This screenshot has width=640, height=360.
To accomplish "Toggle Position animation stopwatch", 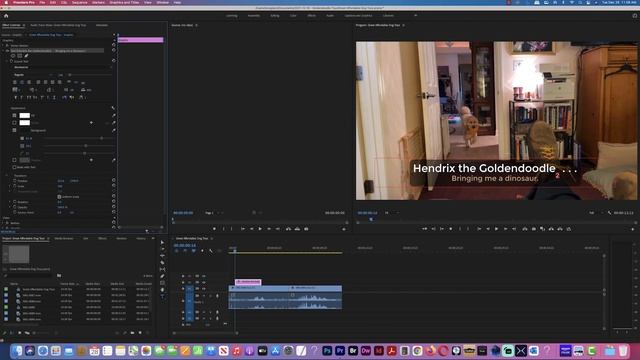I will (14, 181).
